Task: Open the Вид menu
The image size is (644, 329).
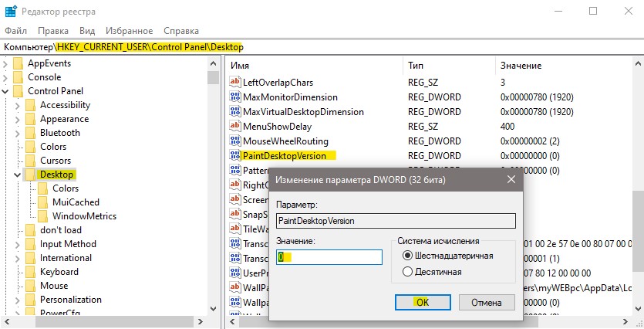Action: click(87, 31)
